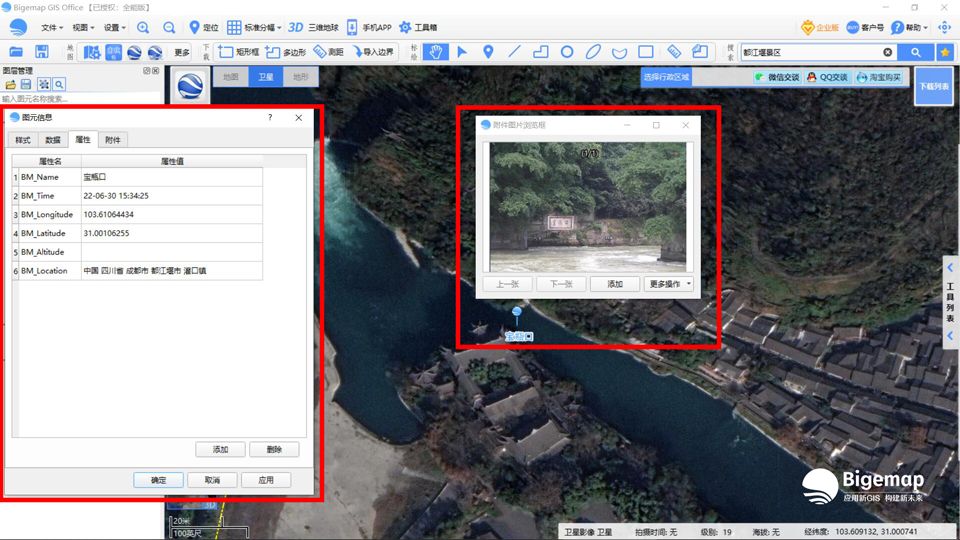
Task: Click the open folder icon in main toolbar
Action: click(16, 52)
